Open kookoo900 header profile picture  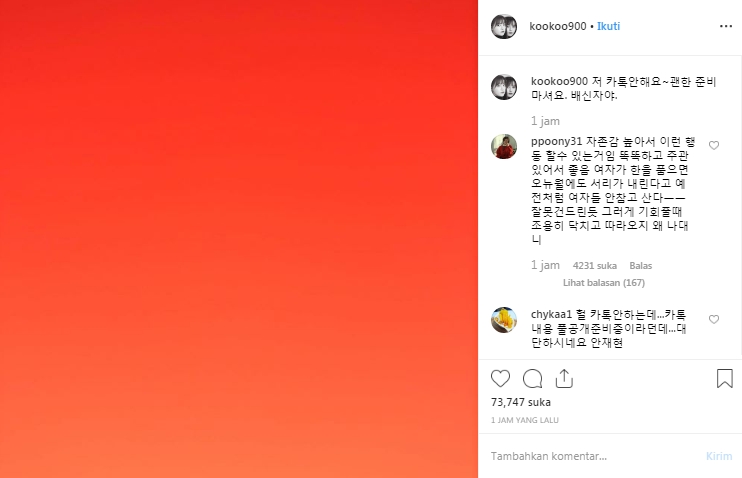click(504, 26)
